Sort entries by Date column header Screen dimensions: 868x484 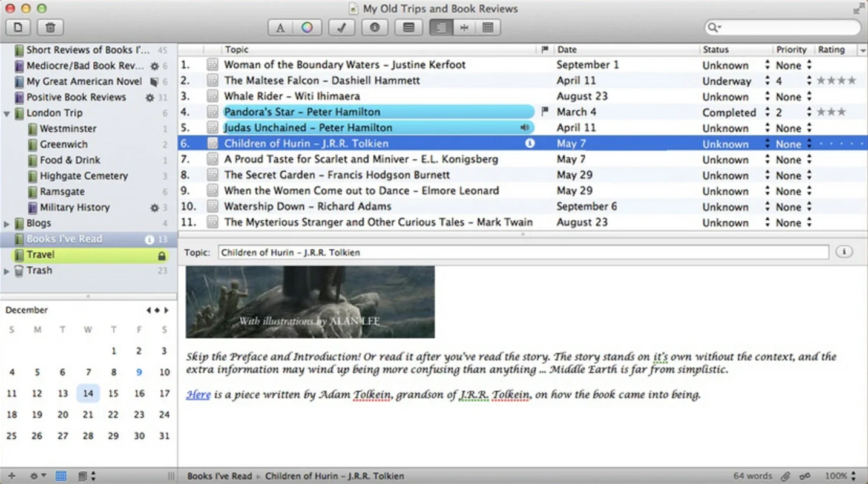click(626, 50)
